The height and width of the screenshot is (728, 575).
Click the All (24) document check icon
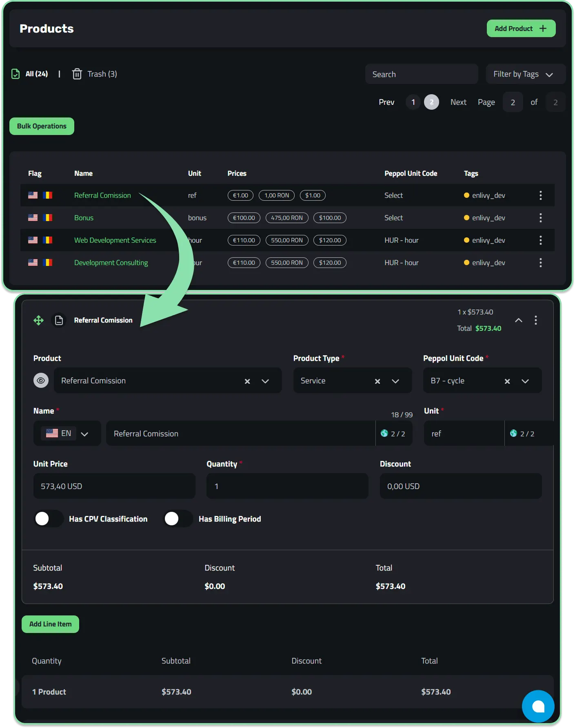pos(16,74)
